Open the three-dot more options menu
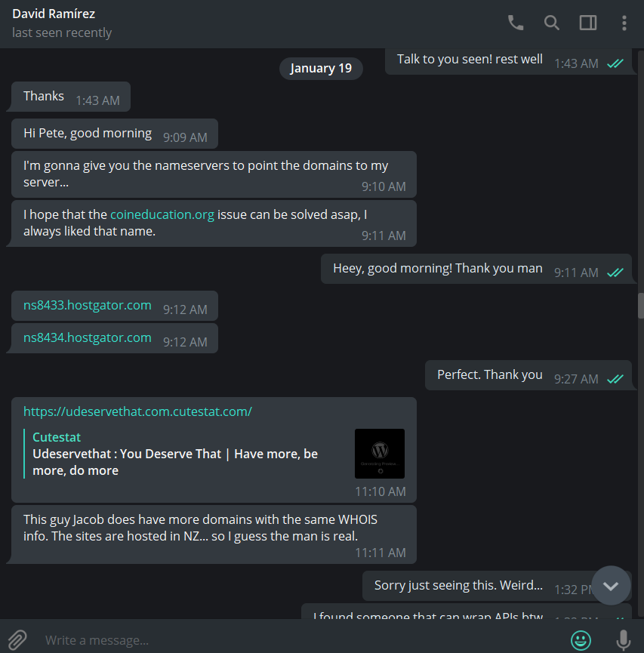This screenshot has width=644, height=653. tap(624, 23)
